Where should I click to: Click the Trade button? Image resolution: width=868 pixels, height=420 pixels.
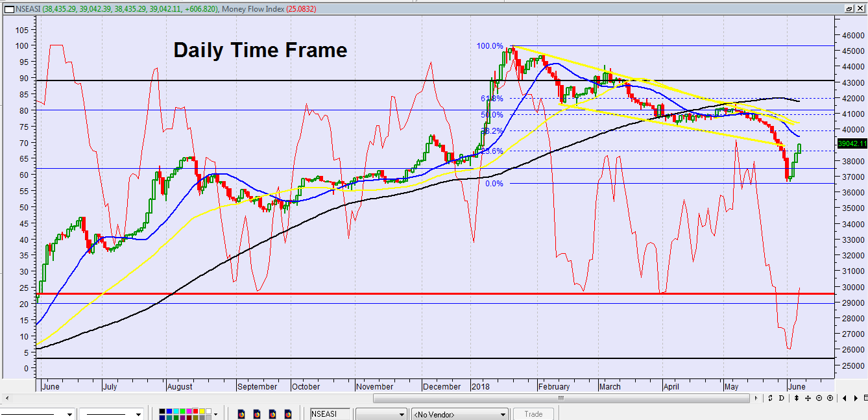[x=533, y=414]
